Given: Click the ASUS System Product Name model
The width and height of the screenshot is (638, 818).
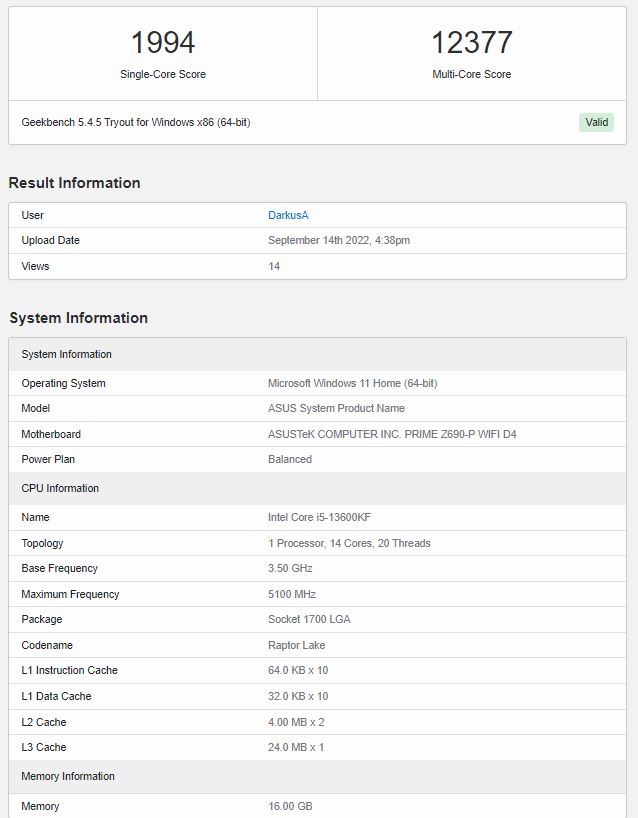Looking at the screenshot, I should [x=336, y=408].
